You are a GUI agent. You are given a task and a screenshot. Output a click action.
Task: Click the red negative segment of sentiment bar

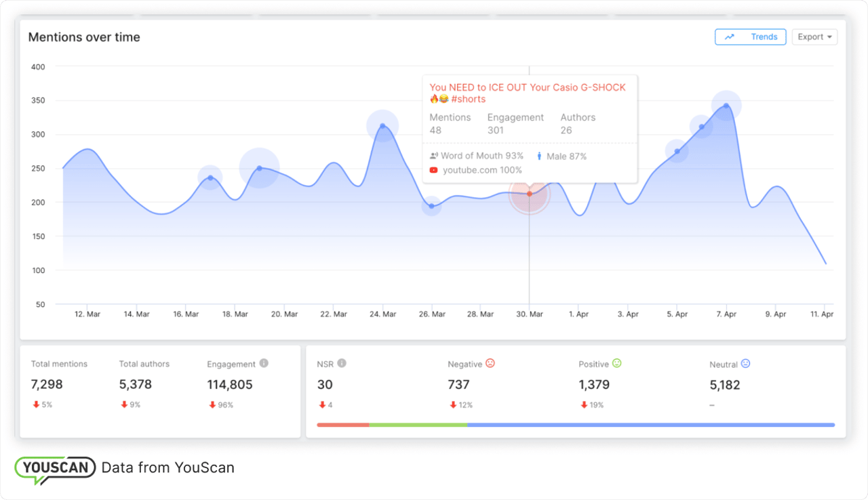coord(343,425)
